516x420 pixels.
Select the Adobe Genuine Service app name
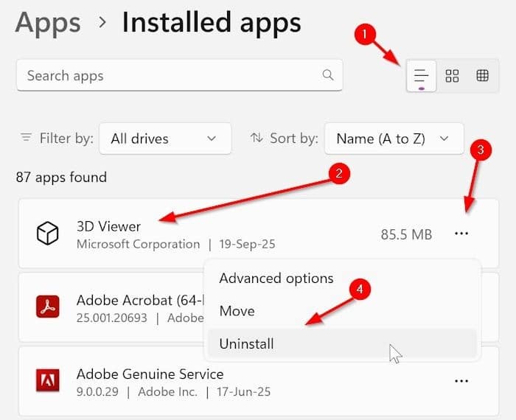(x=150, y=374)
